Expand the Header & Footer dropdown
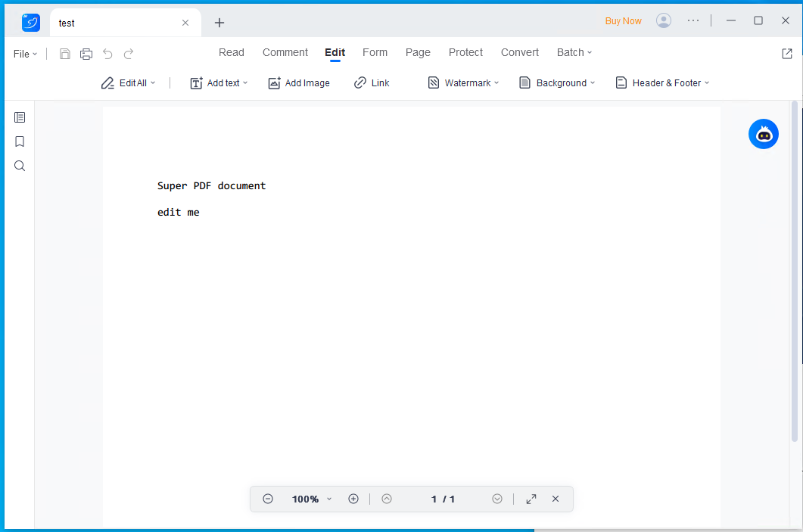 661,82
